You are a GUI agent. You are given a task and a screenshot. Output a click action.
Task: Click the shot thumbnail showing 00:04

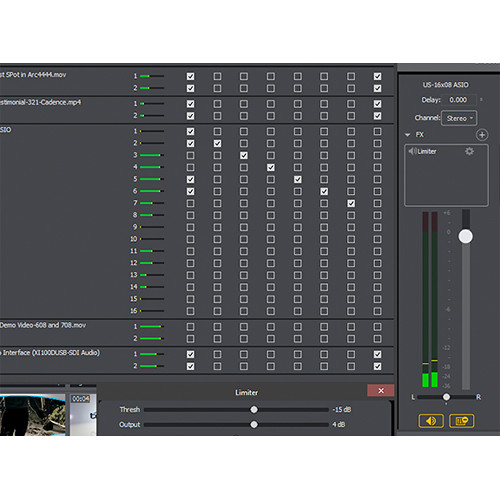[83, 415]
